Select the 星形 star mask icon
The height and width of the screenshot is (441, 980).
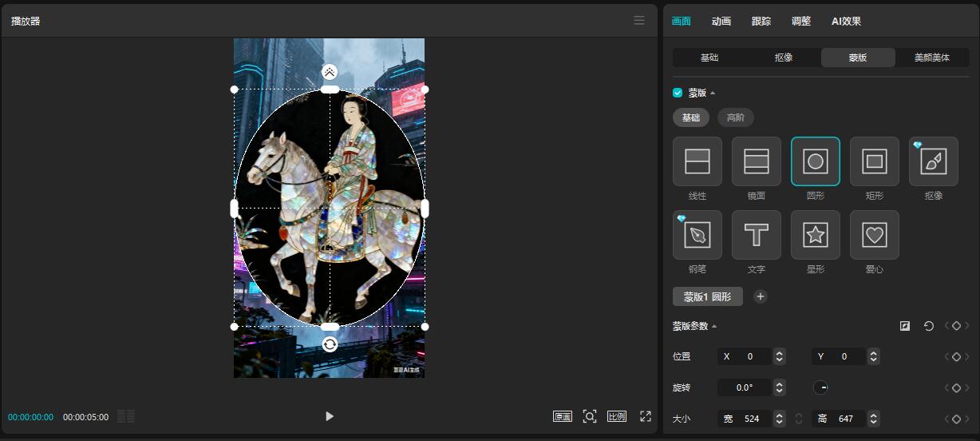tap(816, 235)
